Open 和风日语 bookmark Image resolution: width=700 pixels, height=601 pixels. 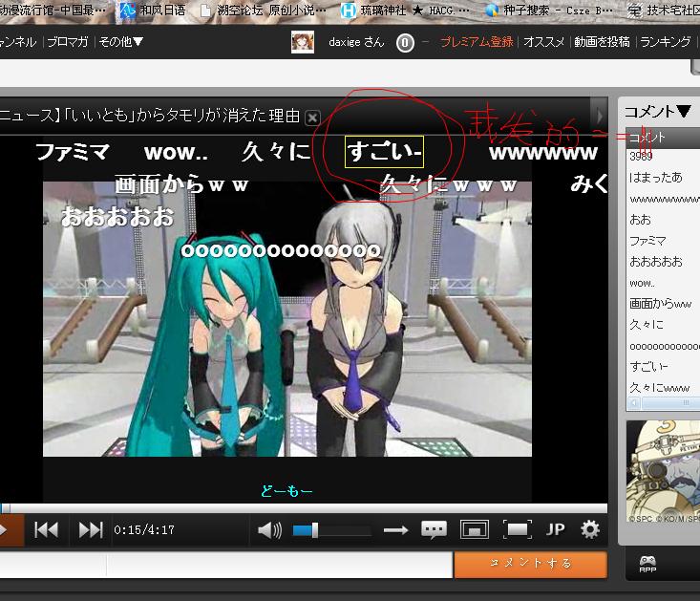coord(153,11)
